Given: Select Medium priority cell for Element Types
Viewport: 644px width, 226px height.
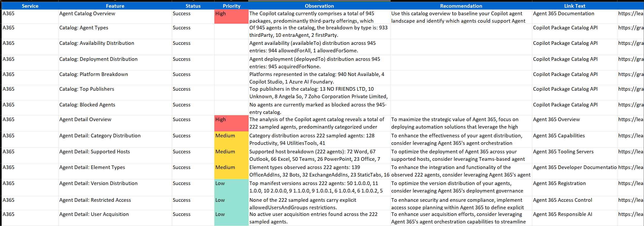Looking at the screenshot, I should [231, 171].
